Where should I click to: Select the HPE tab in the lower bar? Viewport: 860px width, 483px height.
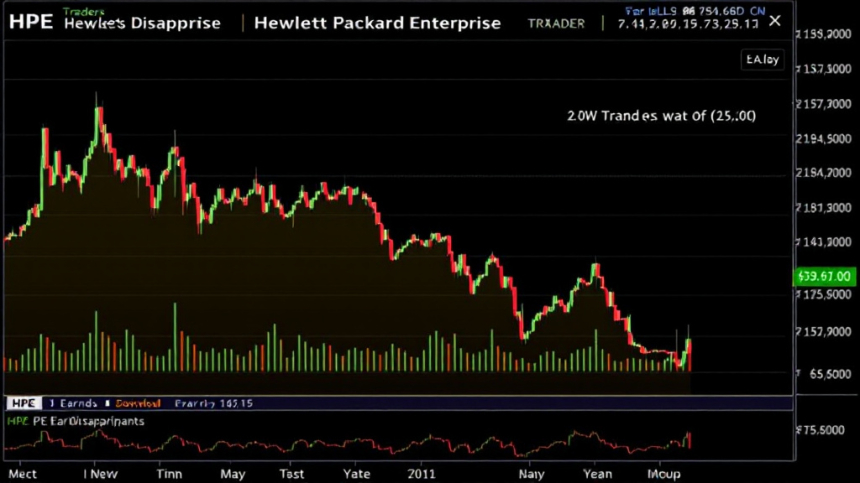[24, 404]
